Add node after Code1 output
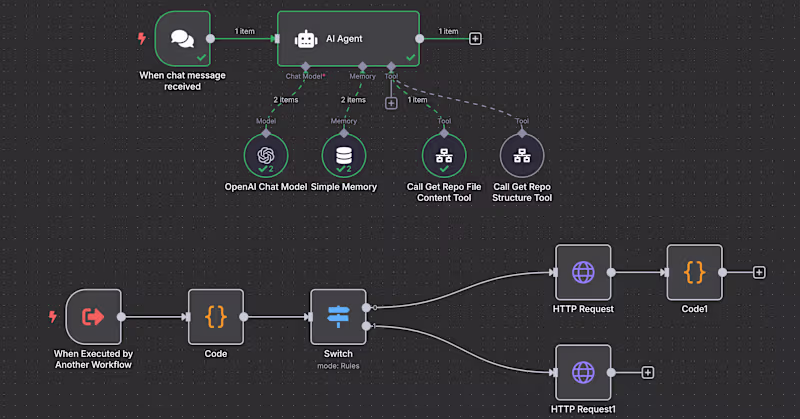Viewport: 800px width, 419px height. click(x=759, y=273)
